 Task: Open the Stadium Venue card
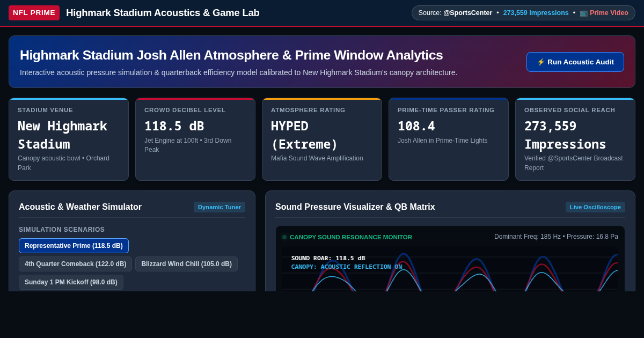tap(69, 139)
